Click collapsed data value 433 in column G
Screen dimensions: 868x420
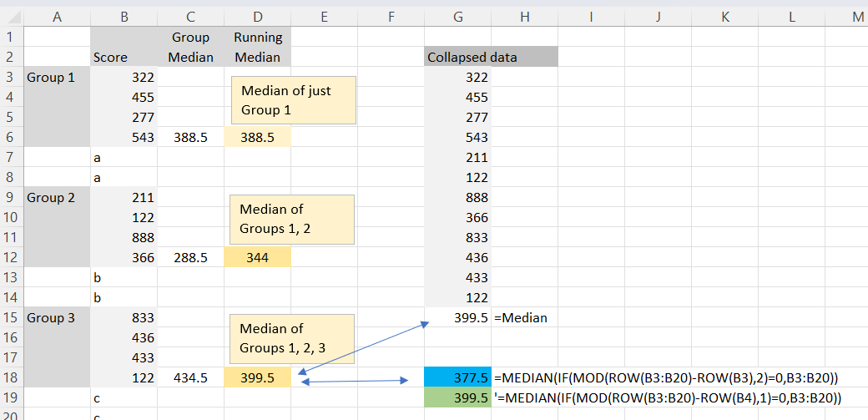pyautogui.click(x=458, y=277)
